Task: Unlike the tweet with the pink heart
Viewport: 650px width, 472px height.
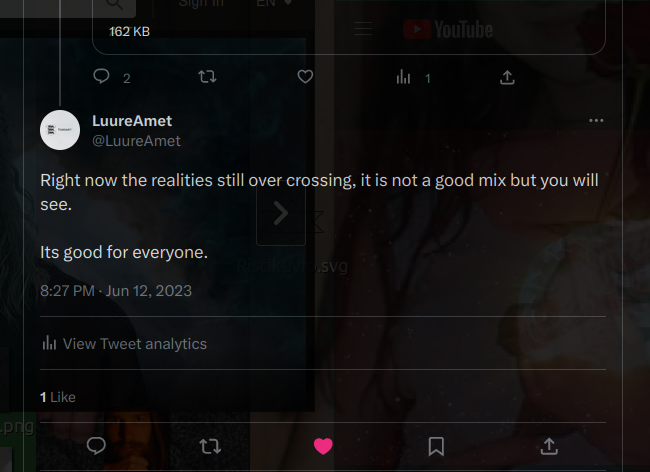Action: (323, 446)
